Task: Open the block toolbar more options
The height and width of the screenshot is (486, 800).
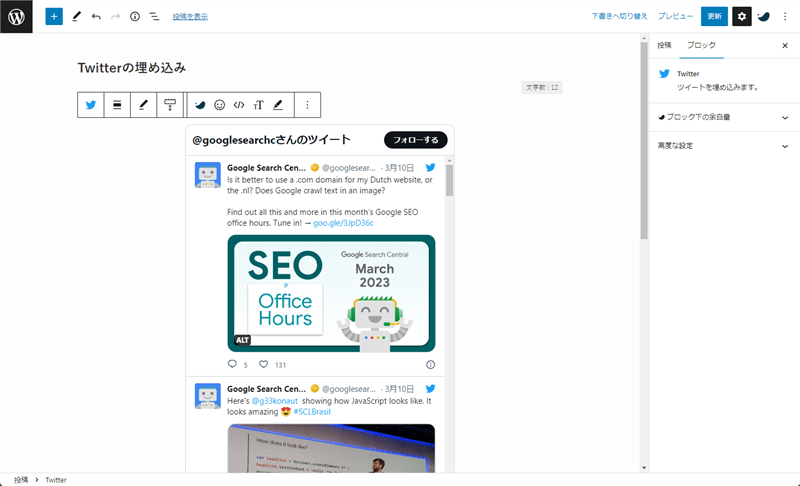Action: pos(307,105)
